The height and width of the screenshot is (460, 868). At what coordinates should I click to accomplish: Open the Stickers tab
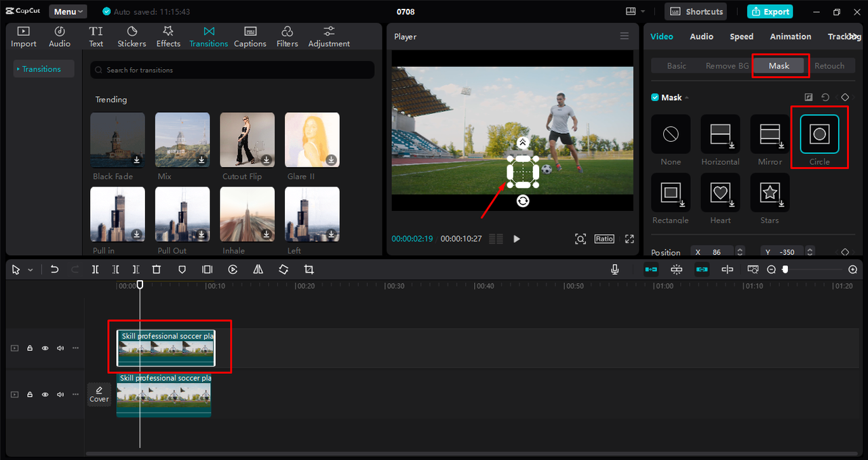(x=132, y=37)
